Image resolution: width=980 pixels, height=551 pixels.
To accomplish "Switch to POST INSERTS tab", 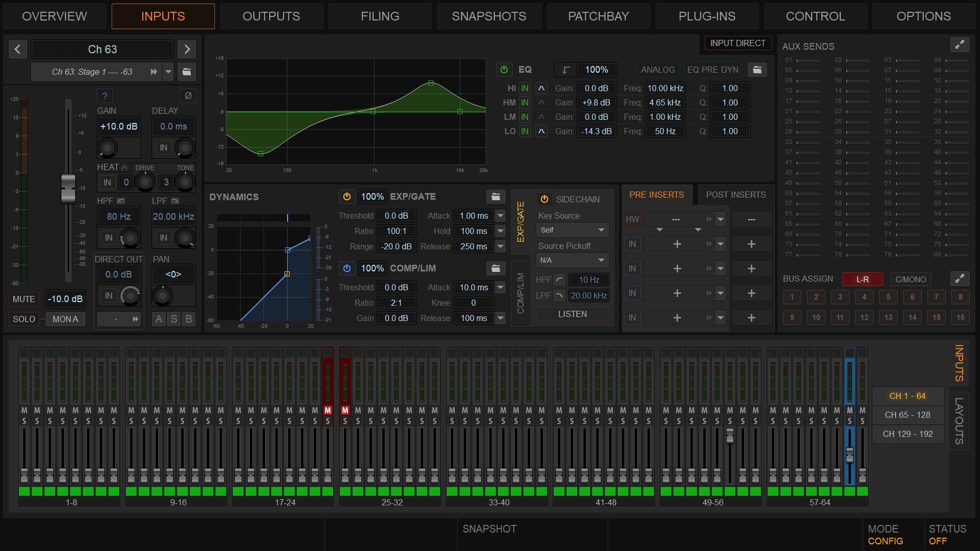I will [x=736, y=195].
